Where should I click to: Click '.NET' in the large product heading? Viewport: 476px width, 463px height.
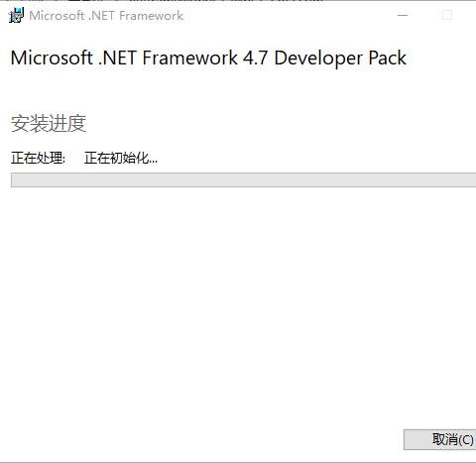(117, 58)
